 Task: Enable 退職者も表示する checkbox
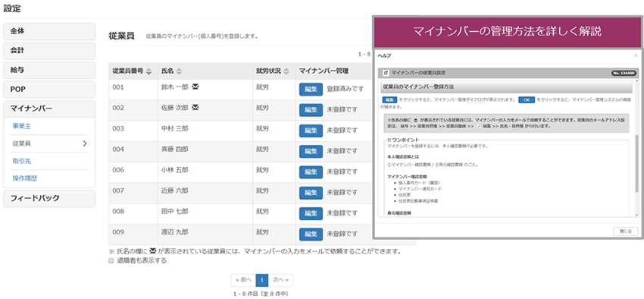pos(111,261)
